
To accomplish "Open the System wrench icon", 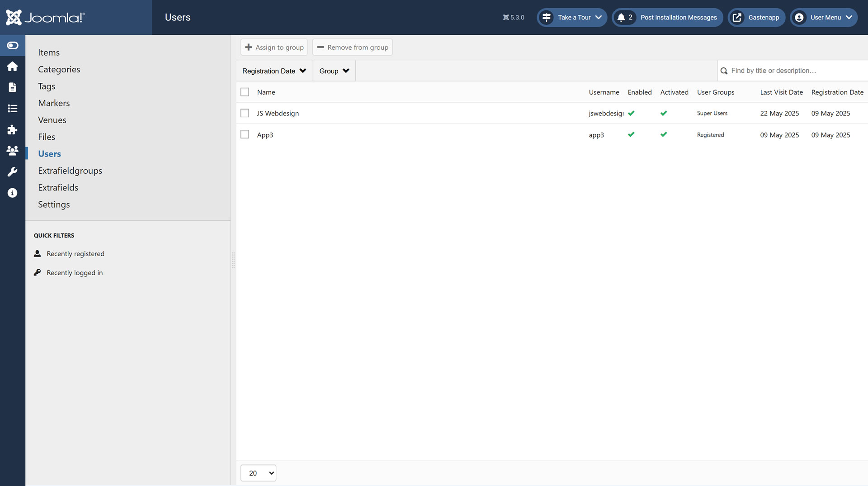I will coord(13,172).
